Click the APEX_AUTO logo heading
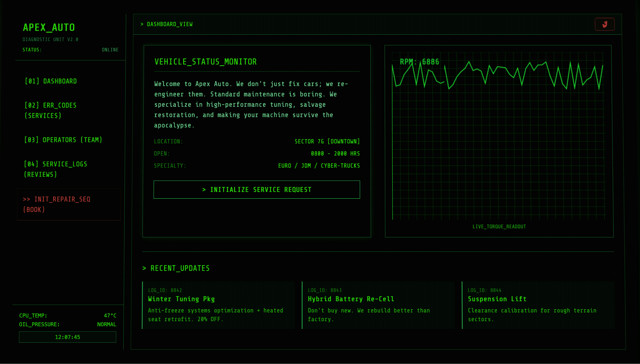This screenshot has width=640, height=364. coord(49,27)
